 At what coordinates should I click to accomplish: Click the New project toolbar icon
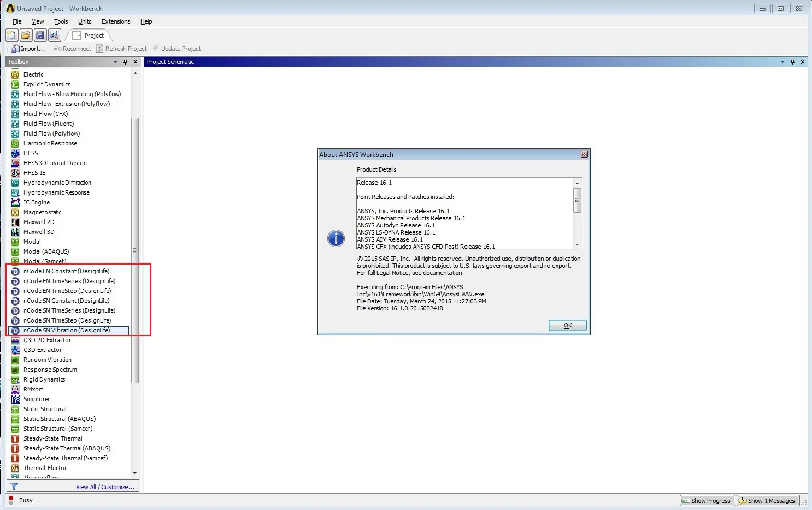(x=11, y=35)
